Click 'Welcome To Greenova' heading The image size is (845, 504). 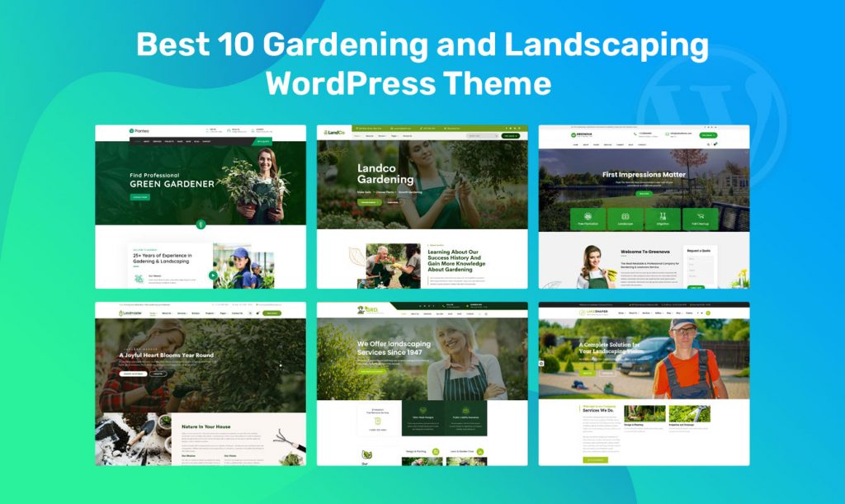645,252
